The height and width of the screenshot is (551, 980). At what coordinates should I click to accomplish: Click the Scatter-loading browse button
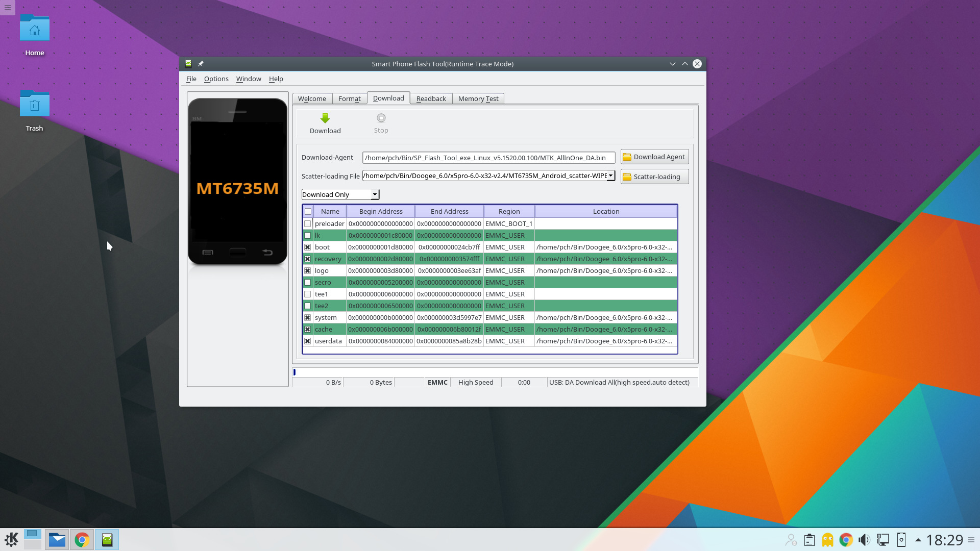[655, 177]
